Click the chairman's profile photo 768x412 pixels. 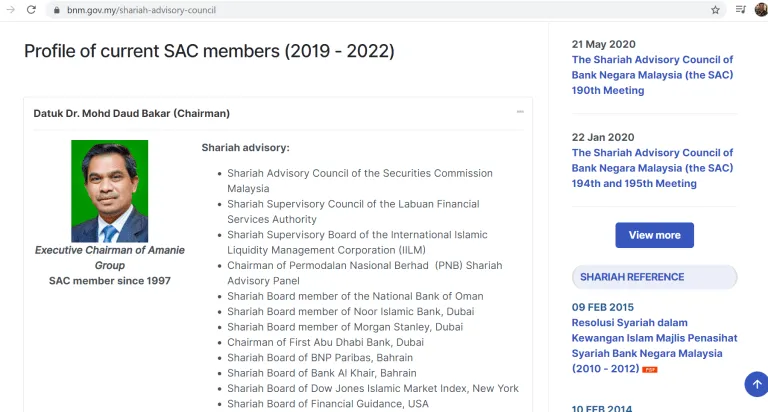(x=109, y=191)
